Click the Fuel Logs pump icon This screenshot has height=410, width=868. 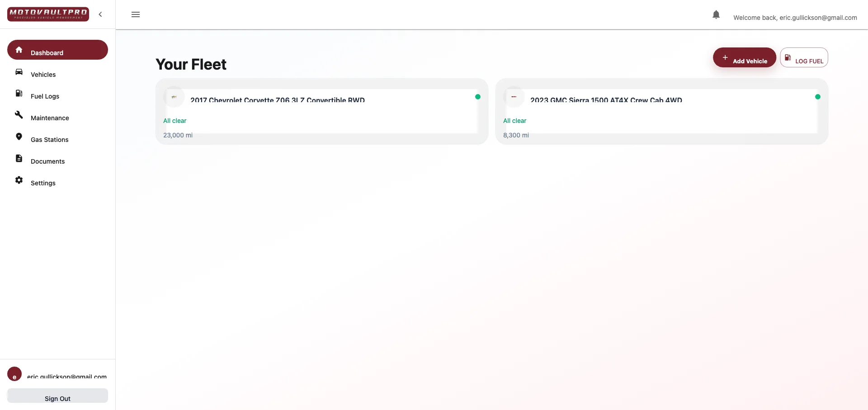point(19,94)
